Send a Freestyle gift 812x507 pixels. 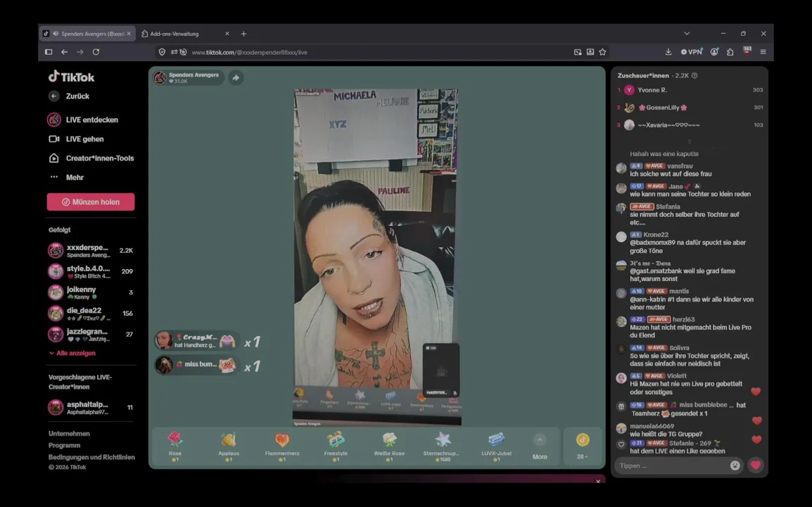[336, 446]
